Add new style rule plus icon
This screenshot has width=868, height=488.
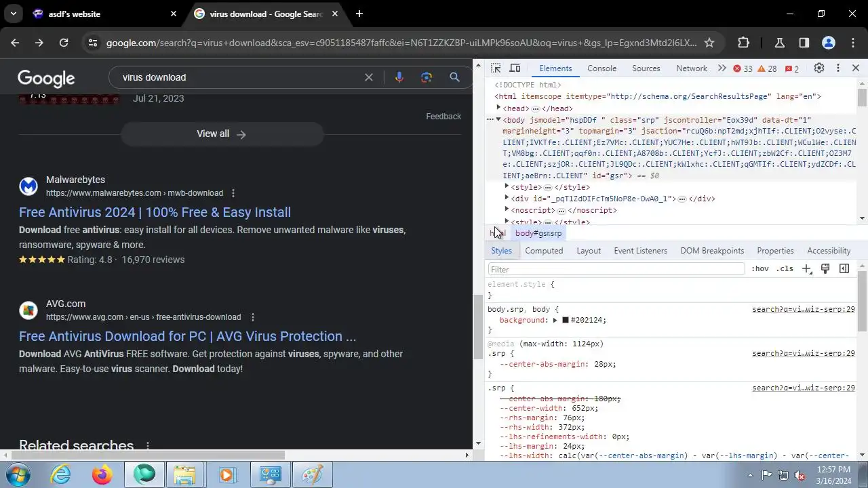[806, 269]
